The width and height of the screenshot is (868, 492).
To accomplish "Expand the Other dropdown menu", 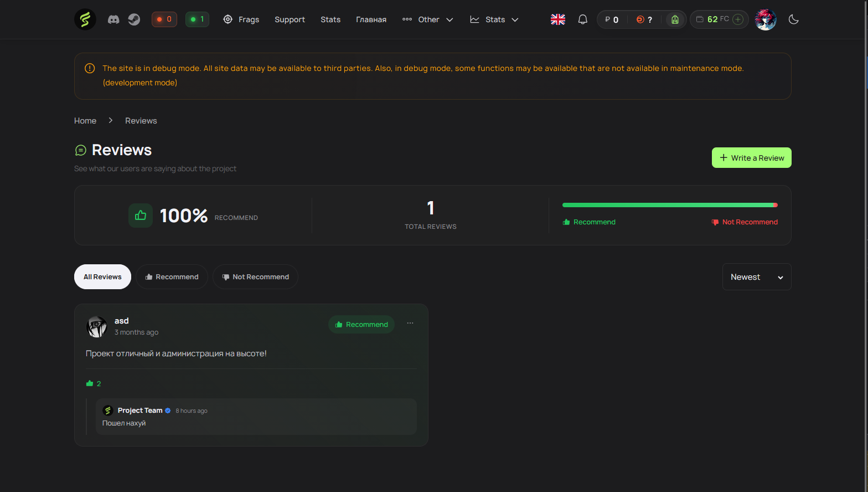I will click(x=428, y=19).
